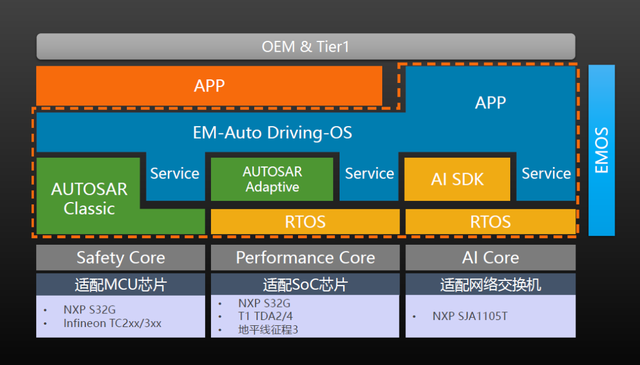This screenshot has height=365, width=640.
Task: Click RTOS block above AI Core
Action: [490, 222]
